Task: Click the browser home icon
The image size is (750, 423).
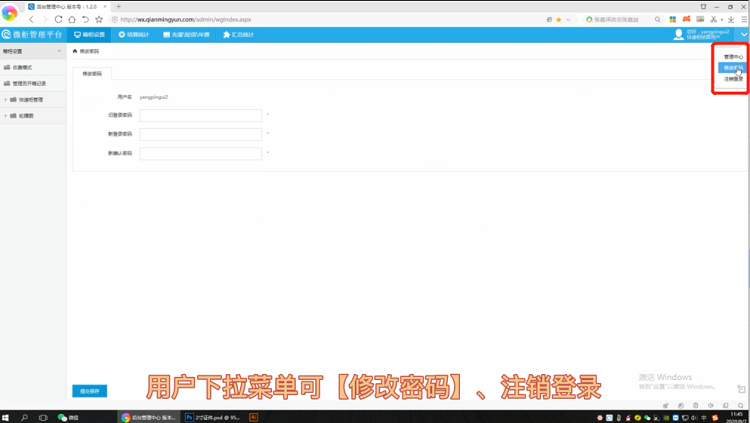Action: 71,19
